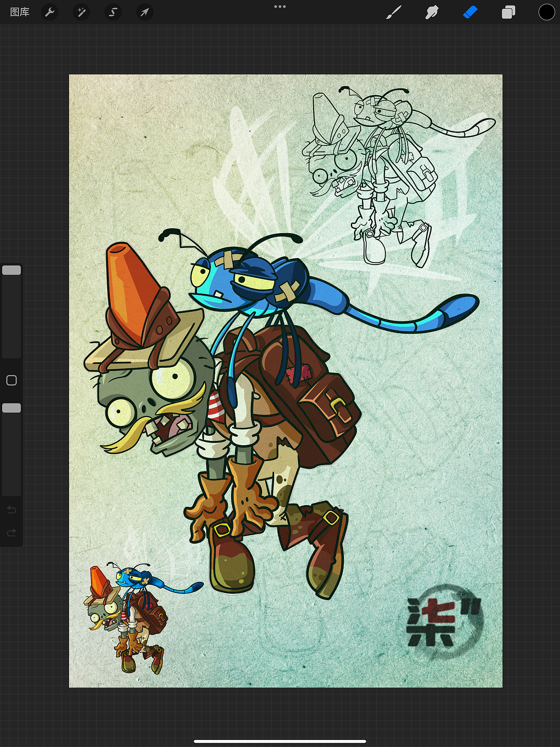Adjust the brush opacity slider handle
Image resolution: width=560 pixels, height=747 pixels.
[11, 408]
